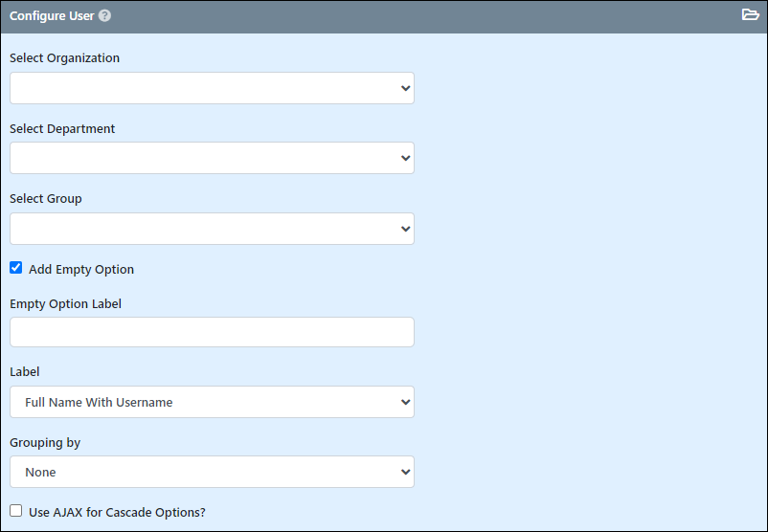Image resolution: width=768 pixels, height=532 pixels.
Task: Click chevron arrow of Select Group dropdown
Action: point(406,229)
